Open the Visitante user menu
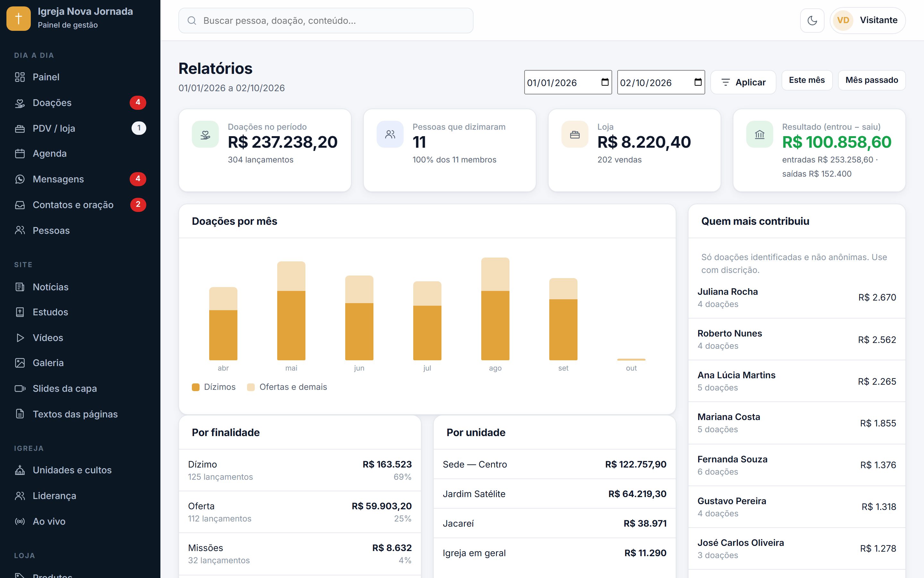This screenshot has height=578, width=924. coord(868,20)
